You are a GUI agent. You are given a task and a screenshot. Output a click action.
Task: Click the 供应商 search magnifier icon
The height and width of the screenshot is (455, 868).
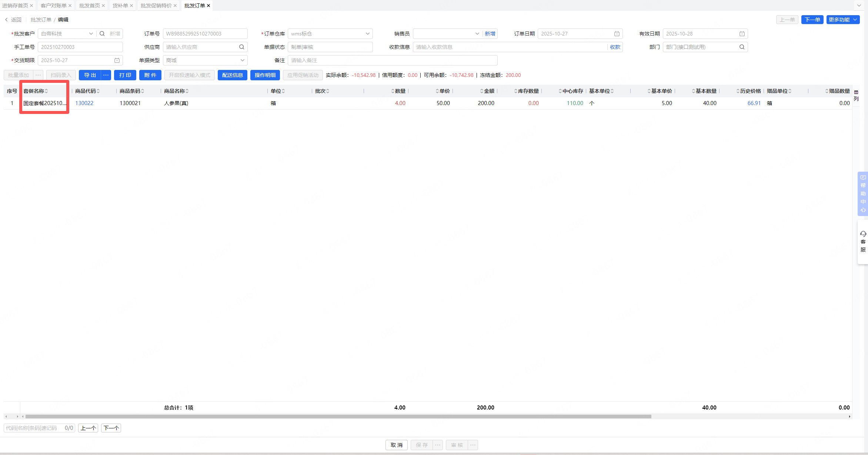coord(241,47)
